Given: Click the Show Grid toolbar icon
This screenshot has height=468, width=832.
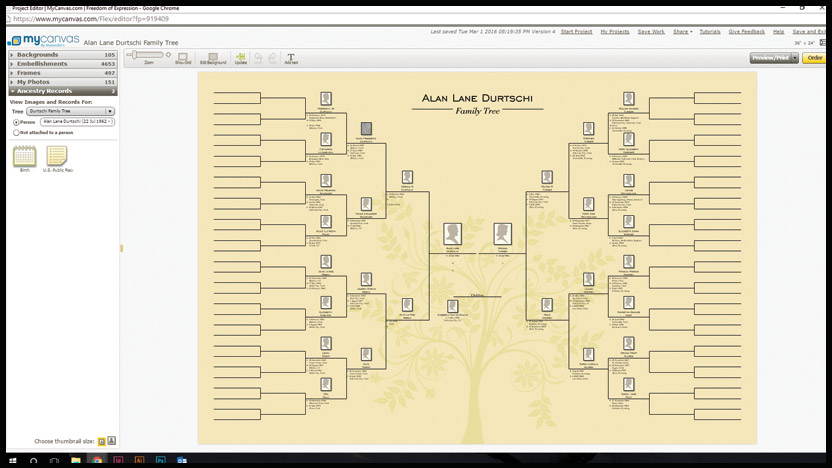Looking at the screenshot, I should pos(183,58).
